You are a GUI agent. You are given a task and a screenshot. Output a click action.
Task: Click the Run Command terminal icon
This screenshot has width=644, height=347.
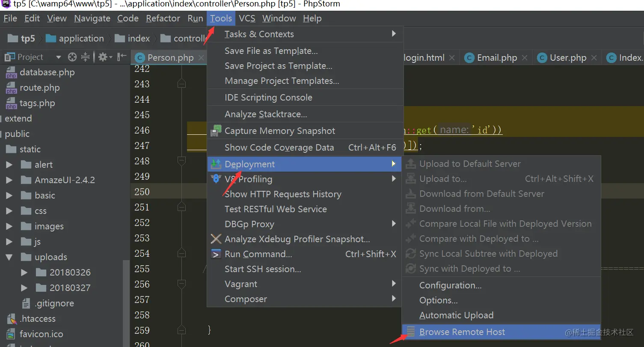216,254
